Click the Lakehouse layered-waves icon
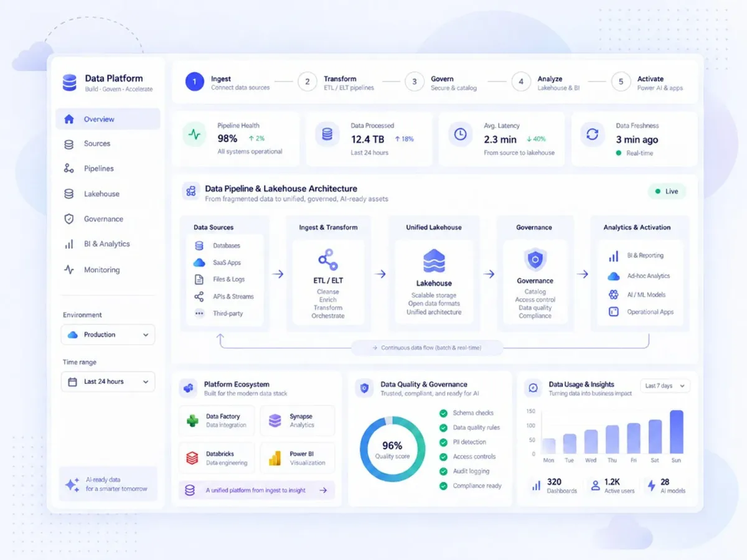The height and width of the screenshot is (560, 747). (x=434, y=261)
